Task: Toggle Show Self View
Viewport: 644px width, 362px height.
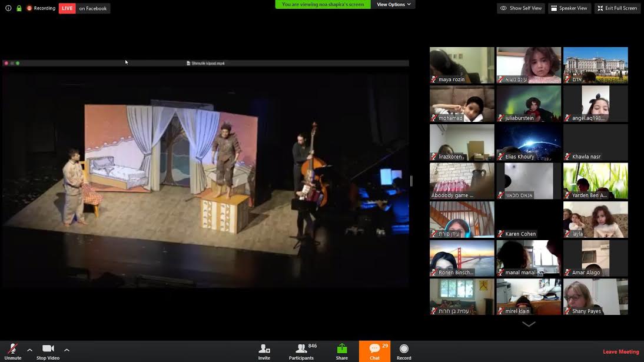Action: 521,8
